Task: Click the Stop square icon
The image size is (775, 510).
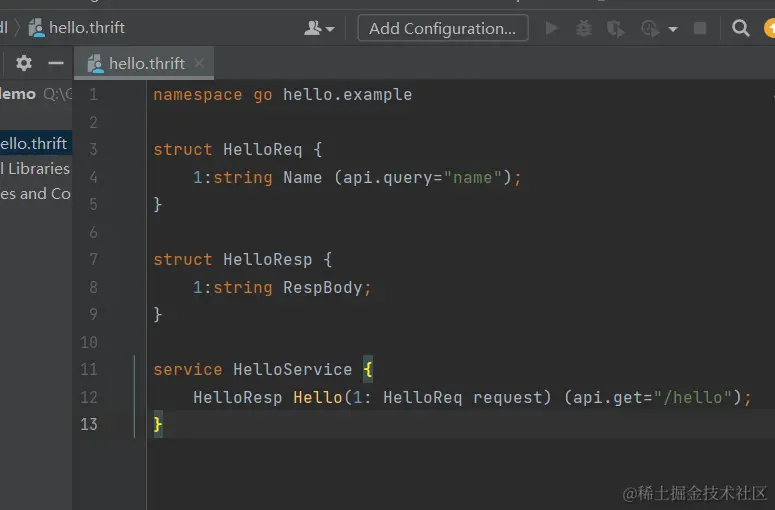Action: click(x=700, y=28)
